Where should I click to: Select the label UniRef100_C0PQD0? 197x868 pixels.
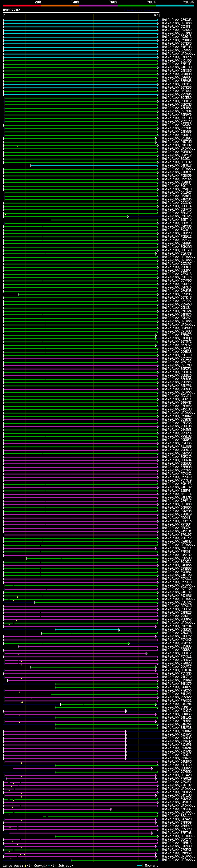[x=177, y=507]
